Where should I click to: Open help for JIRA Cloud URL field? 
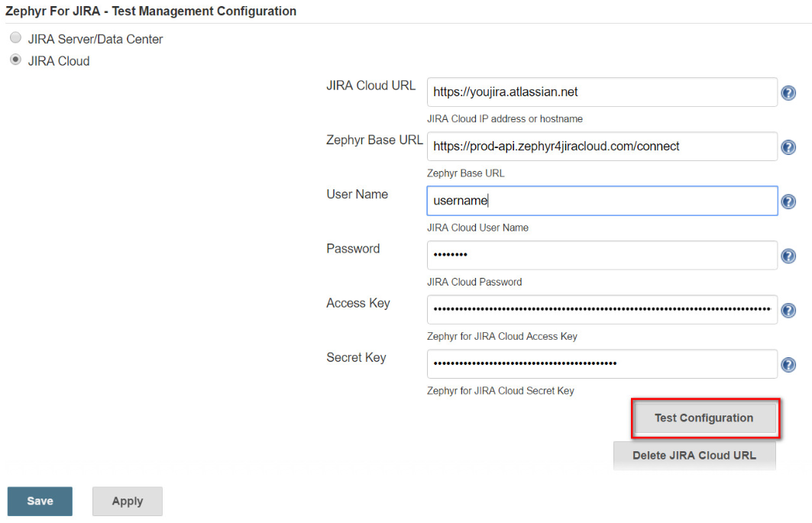click(x=788, y=92)
